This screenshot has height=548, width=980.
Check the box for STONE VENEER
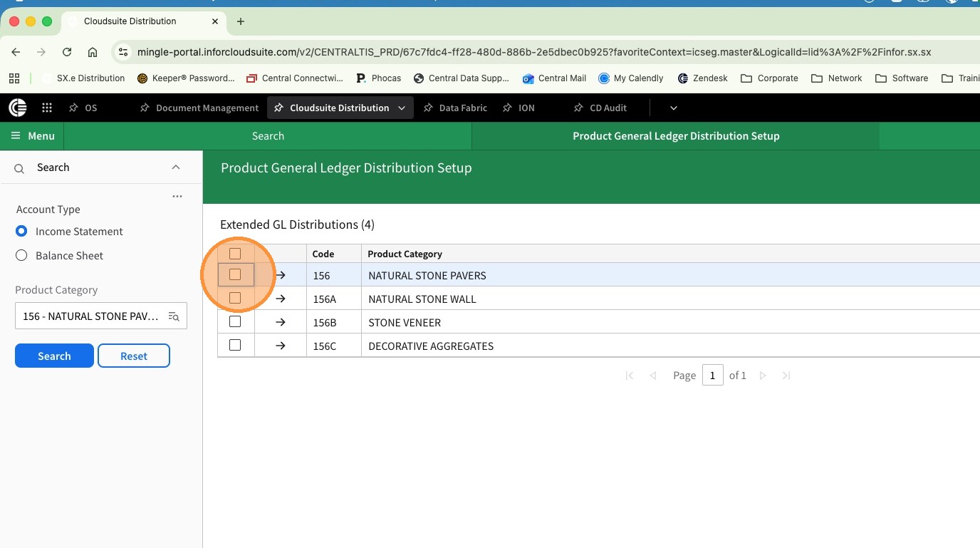point(235,322)
